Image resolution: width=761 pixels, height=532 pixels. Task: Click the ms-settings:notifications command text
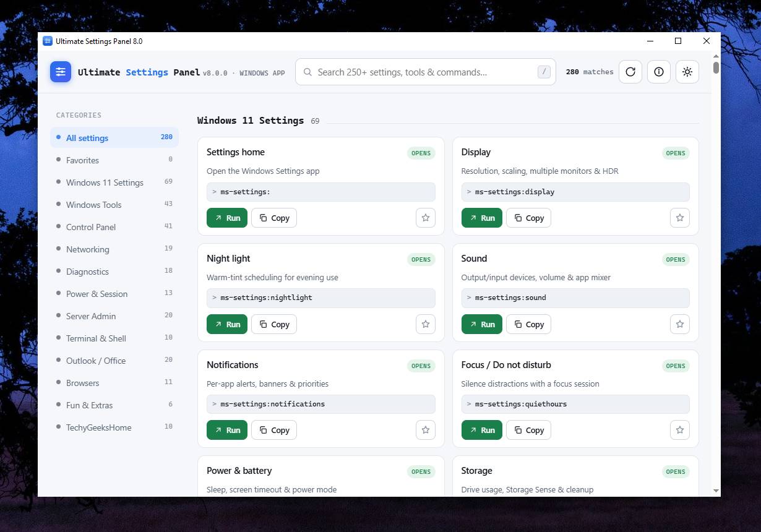pos(272,404)
